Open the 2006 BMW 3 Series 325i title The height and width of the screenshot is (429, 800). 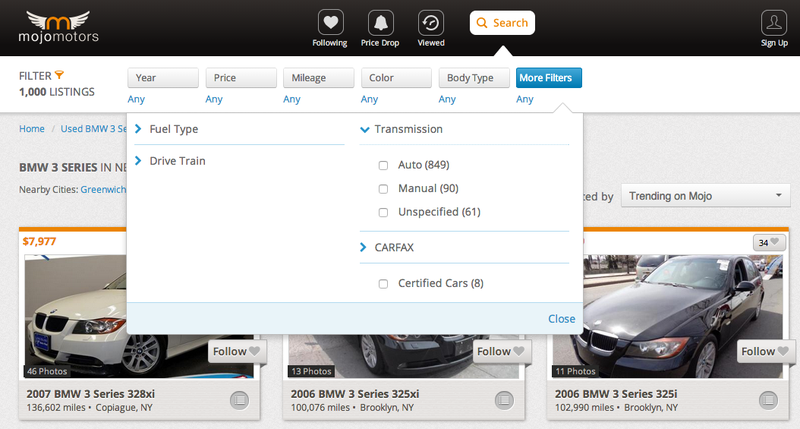(616, 394)
